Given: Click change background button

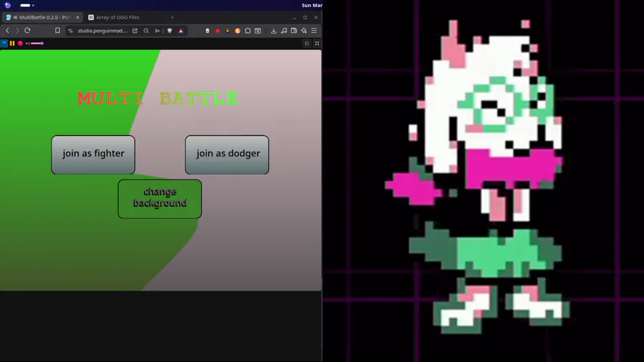Looking at the screenshot, I should click(x=160, y=199).
